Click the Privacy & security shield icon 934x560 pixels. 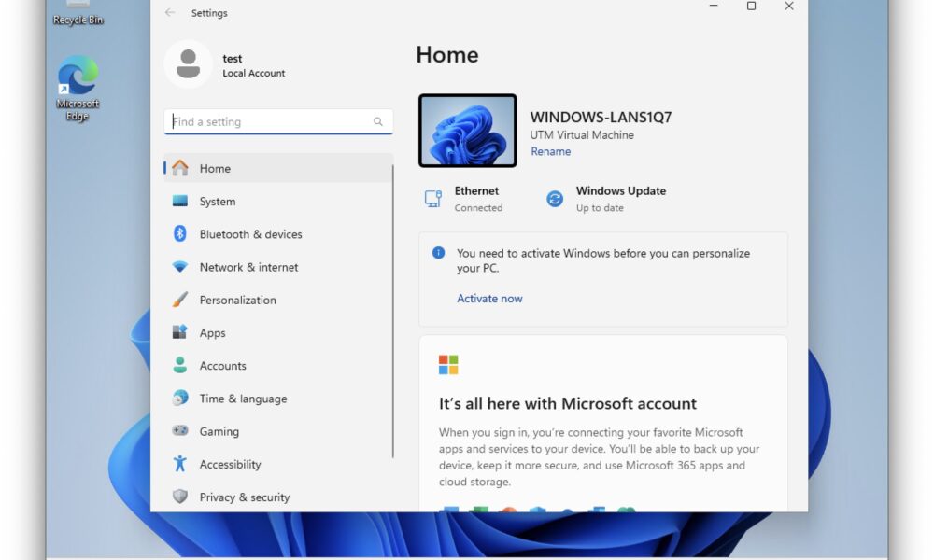coord(180,497)
